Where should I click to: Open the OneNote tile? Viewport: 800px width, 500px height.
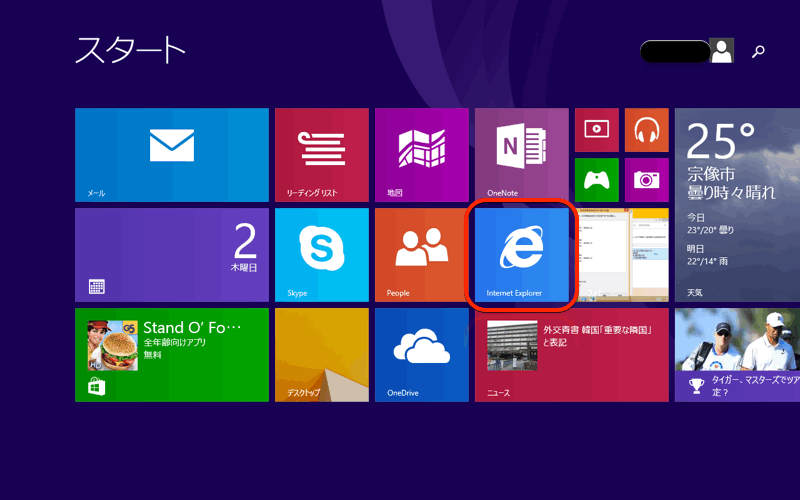[x=521, y=155]
